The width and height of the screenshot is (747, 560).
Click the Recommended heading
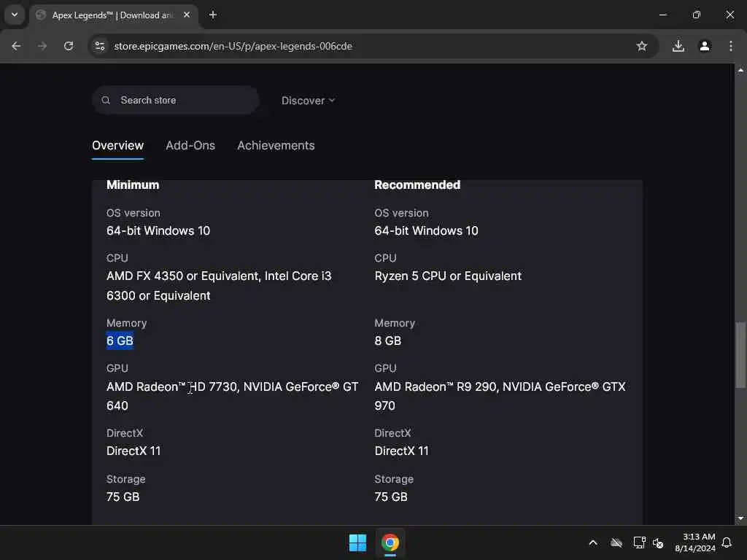tap(417, 184)
